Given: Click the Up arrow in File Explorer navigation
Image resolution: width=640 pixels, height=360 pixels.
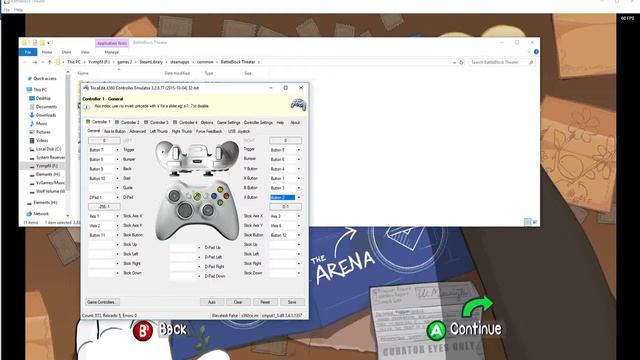Looking at the screenshot, I should [50, 62].
